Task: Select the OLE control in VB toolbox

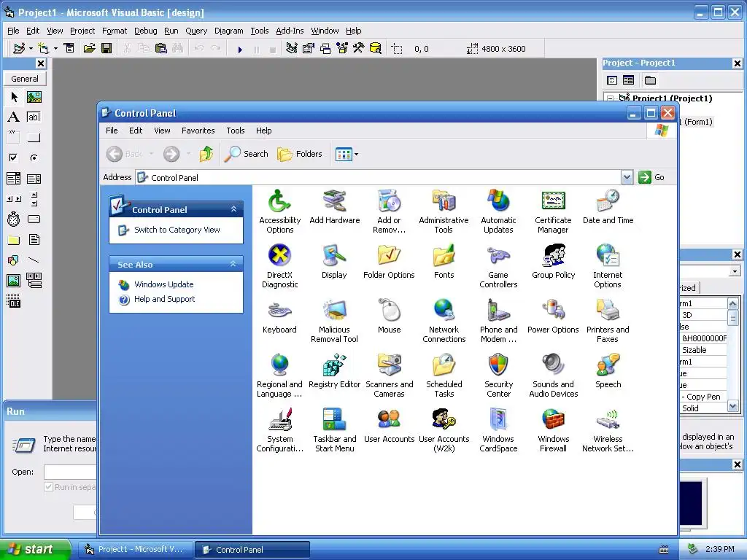Action: (x=13, y=301)
